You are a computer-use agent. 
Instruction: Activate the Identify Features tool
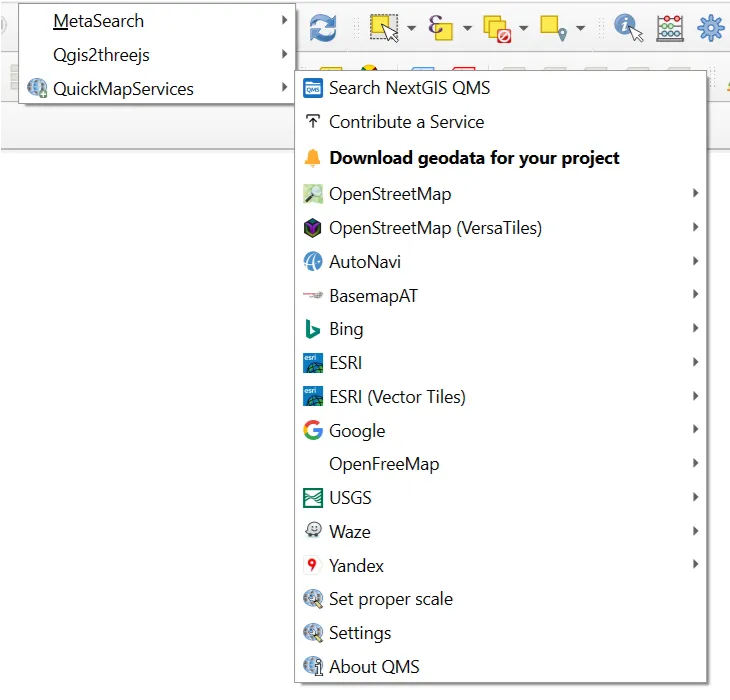tap(629, 28)
